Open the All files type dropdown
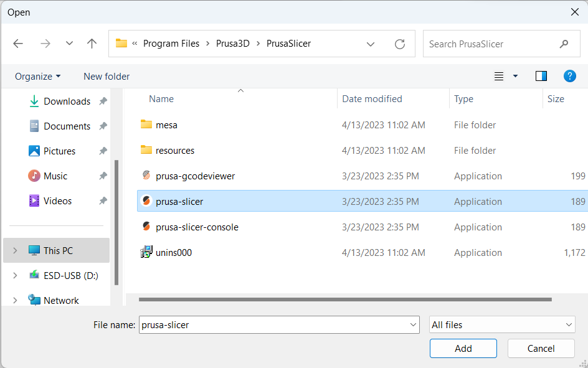588x368 pixels. tap(502, 324)
